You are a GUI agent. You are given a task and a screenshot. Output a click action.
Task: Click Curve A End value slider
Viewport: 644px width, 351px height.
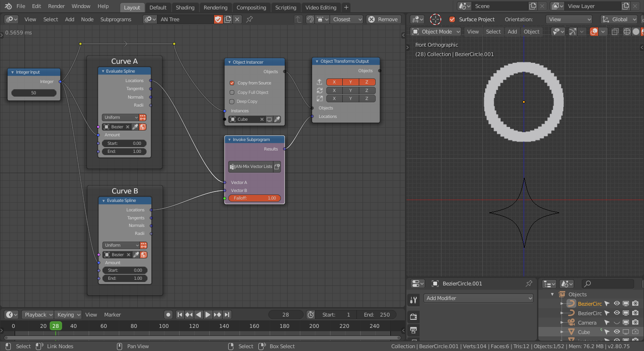point(124,151)
